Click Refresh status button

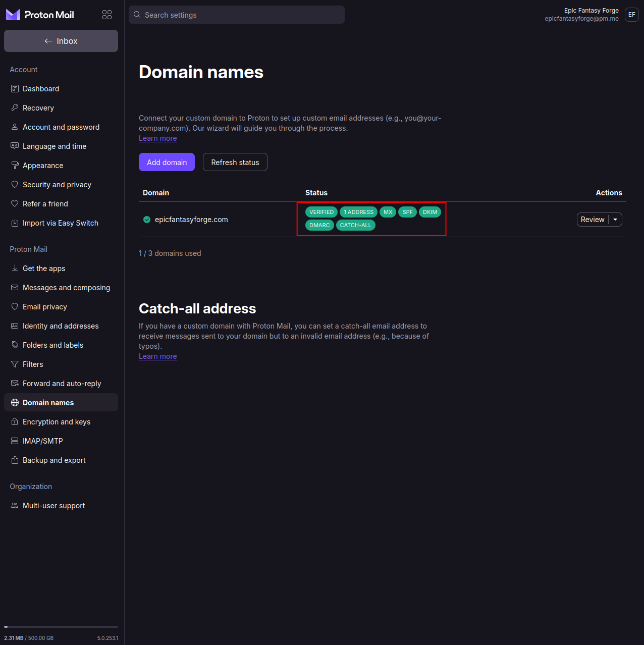pyautogui.click(x=235, y=162)
